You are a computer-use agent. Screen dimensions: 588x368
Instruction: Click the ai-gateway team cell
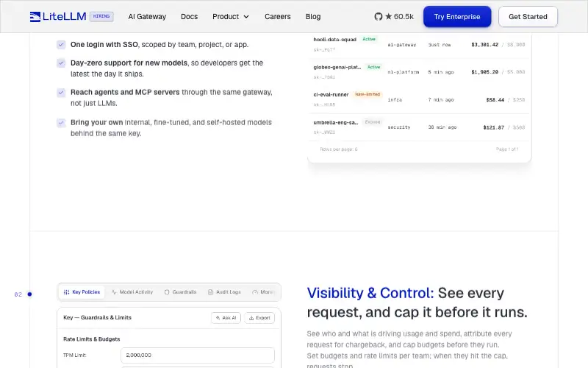click(402, 45)
